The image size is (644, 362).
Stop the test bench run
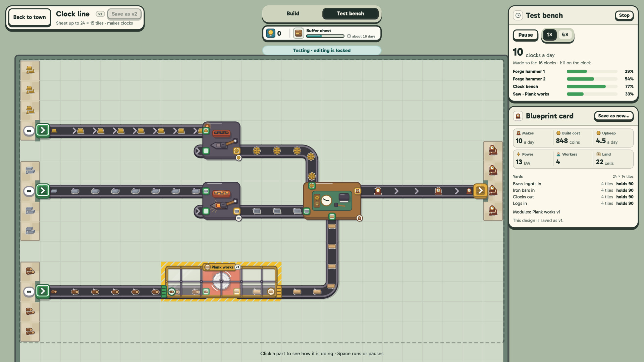624,15
